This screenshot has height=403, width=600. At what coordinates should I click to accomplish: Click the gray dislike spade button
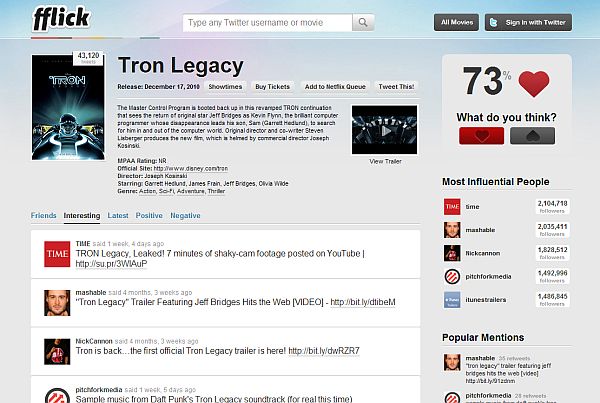(532, 136)
